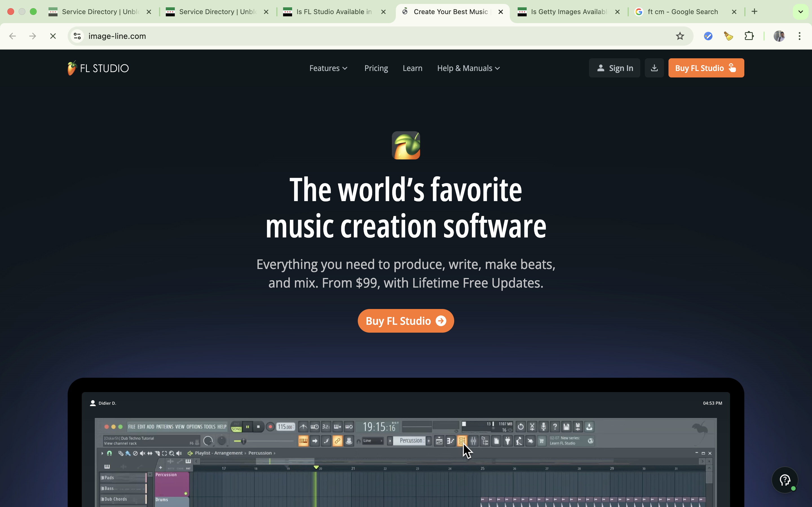Viewport: 812px width, 507px height.
Task: Open the tab search dropdown arrow
Action: point(801,12)
